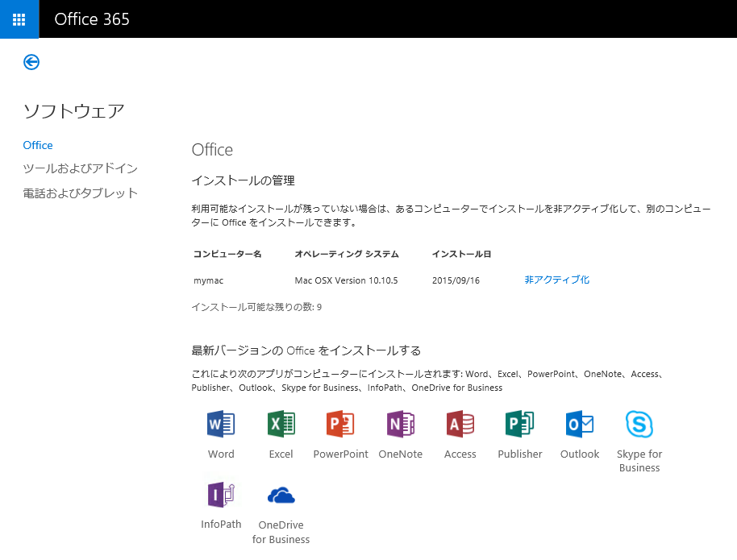The height and width of the screenshot is (560, 737).
Task: Click the large Office section heading
Action: [212, 150]
